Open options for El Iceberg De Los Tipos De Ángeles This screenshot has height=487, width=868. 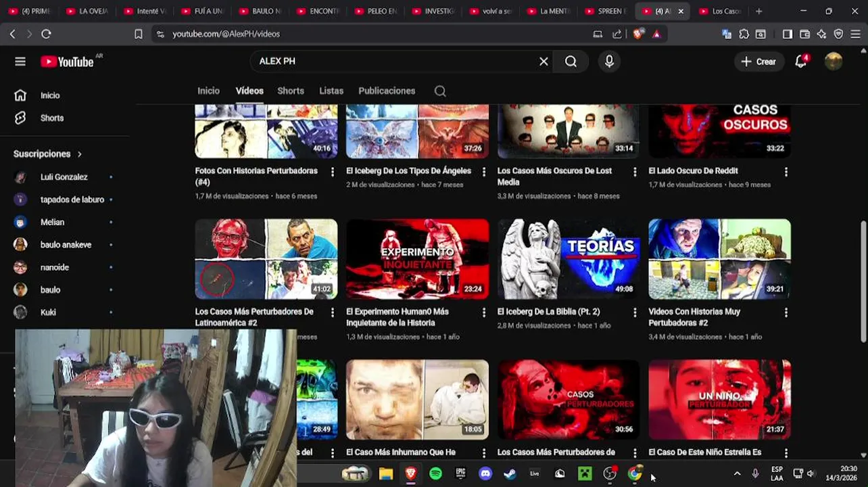[x=483, y=172]
